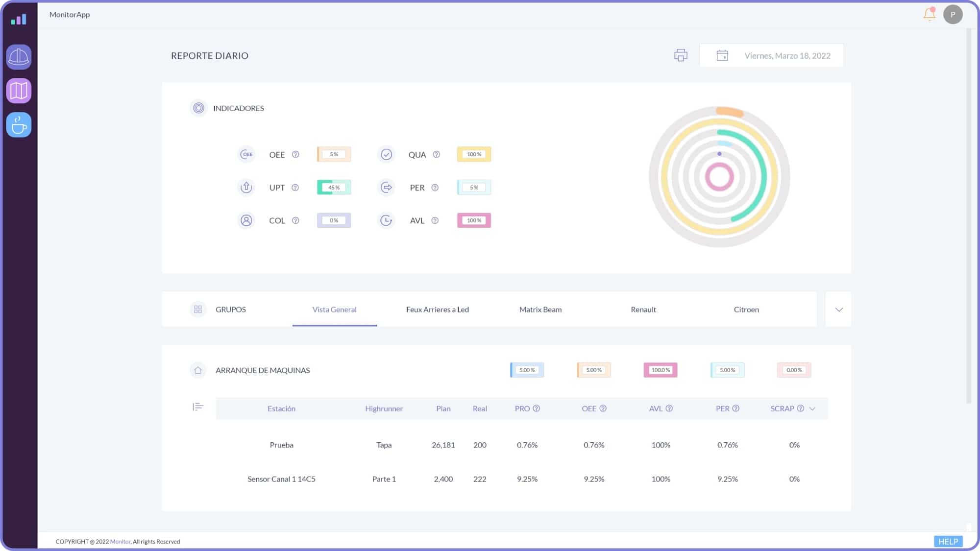980x551 pixels.
Task: Open the notifications bell
Action: tap(928, 14)
